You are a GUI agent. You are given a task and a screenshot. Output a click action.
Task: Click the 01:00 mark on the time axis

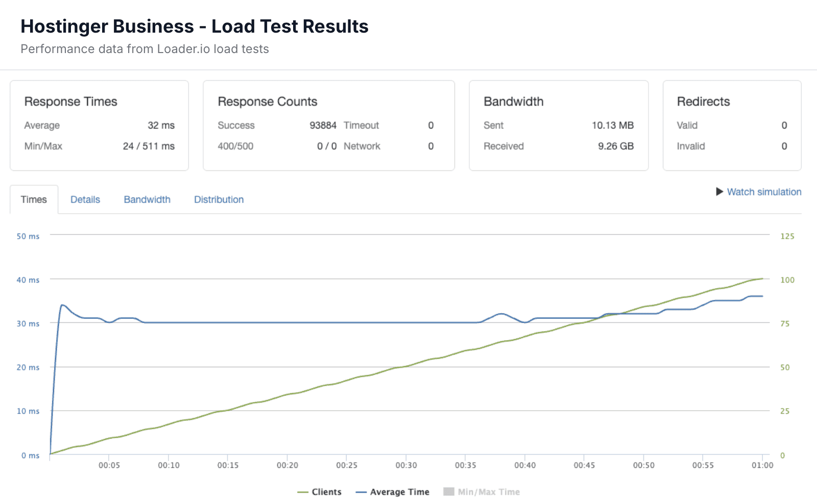[762, 465]
